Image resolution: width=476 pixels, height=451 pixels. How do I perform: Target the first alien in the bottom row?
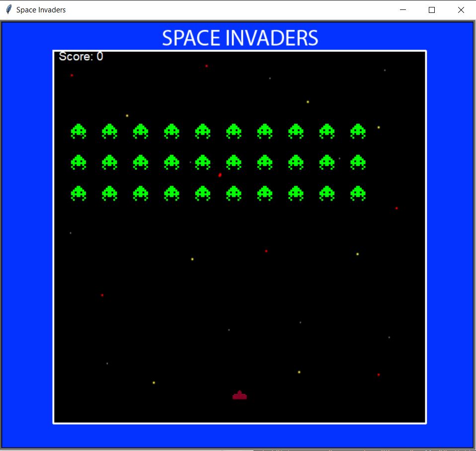(x=79, y=193)
